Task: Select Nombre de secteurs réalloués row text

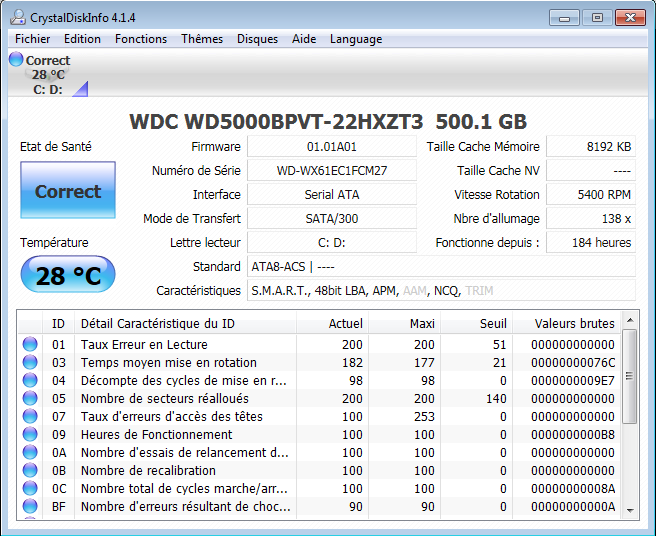Action: click(x=165, y=398)
